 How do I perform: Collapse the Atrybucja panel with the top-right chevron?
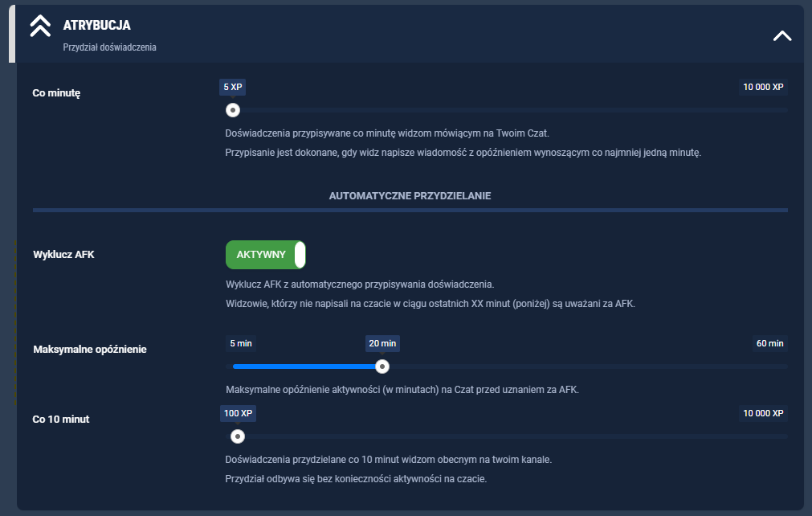point(781,35)
